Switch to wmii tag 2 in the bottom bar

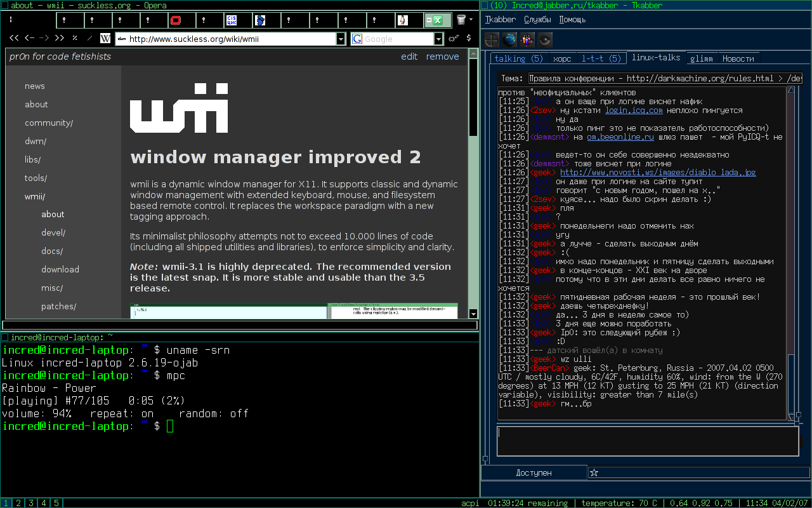click(x=18, y=503)
